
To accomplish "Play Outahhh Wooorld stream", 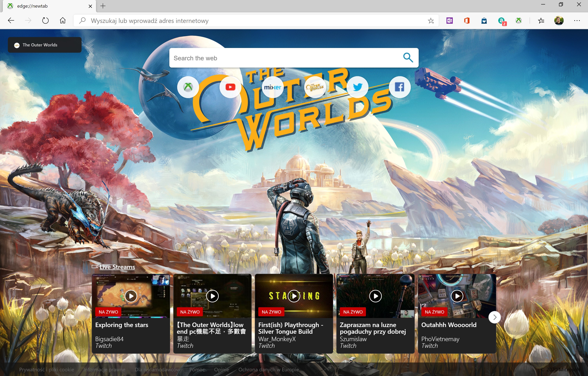I will tap(457, 296).
